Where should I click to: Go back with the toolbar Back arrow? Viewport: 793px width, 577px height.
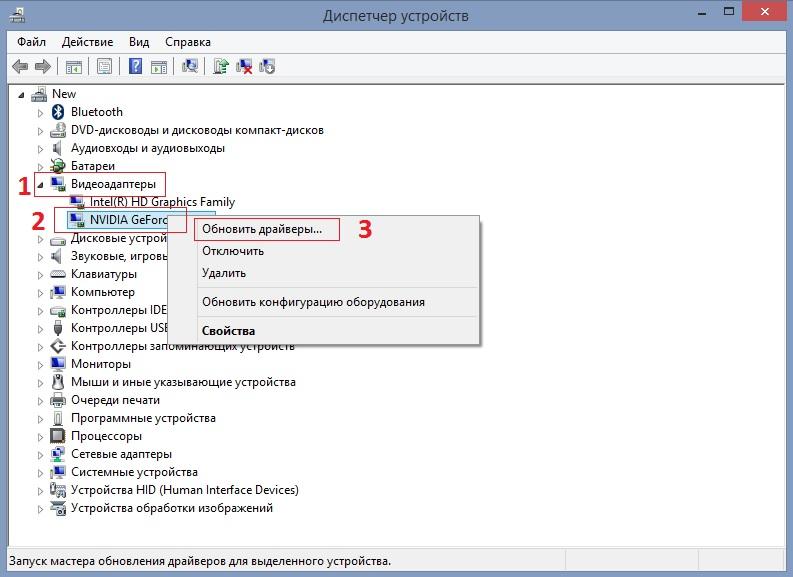coord(20,66)
